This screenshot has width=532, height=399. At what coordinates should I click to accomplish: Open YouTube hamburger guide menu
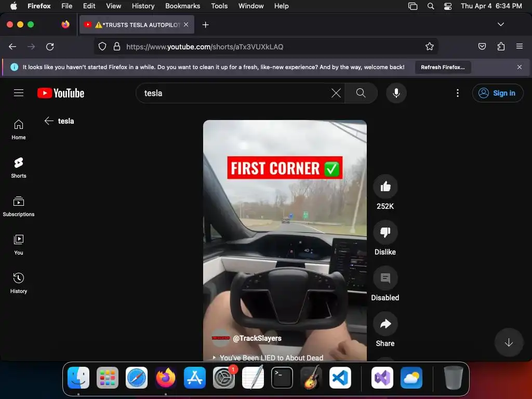point(19,92)
